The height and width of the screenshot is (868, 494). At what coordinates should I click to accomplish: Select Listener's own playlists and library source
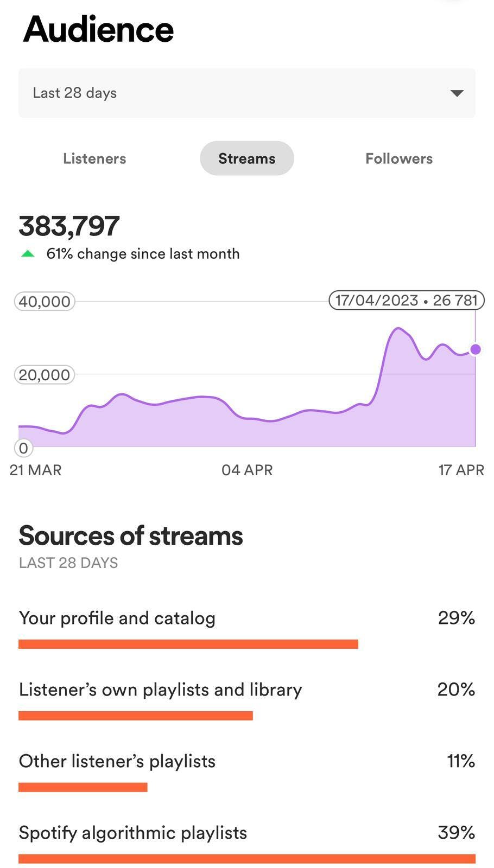(x=160, y=690)
